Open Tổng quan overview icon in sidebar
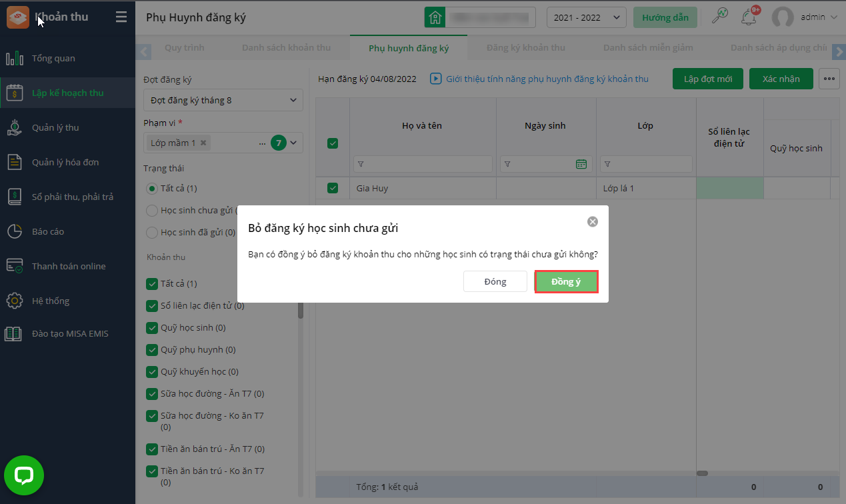This screenshot has width=846, height=504. pyautogui.click(x=15, y=59)
